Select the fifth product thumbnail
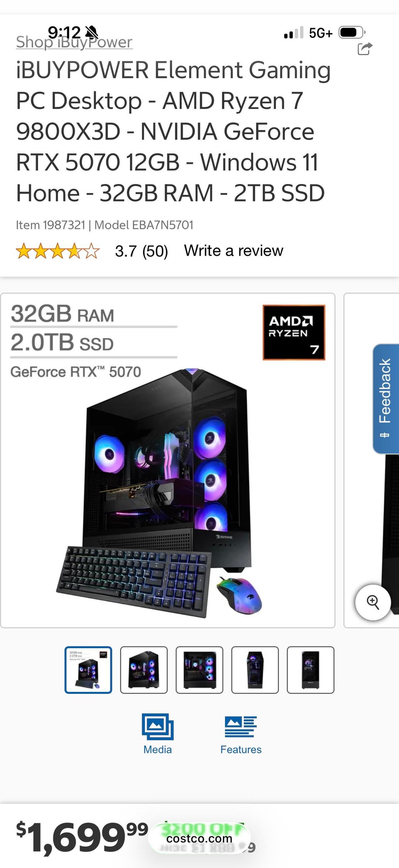Screen dimensions: 399x868 [311, 670]
